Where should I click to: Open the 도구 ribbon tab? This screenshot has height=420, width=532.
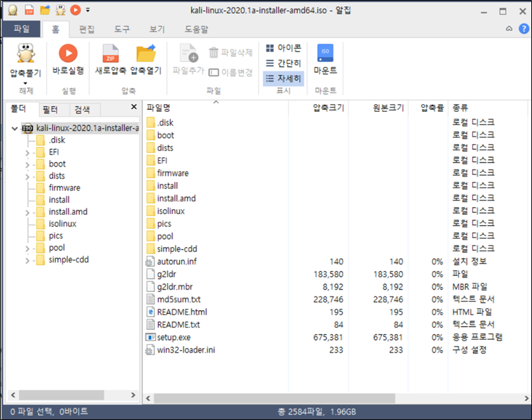pyautogui.click(x=122, y=30)
